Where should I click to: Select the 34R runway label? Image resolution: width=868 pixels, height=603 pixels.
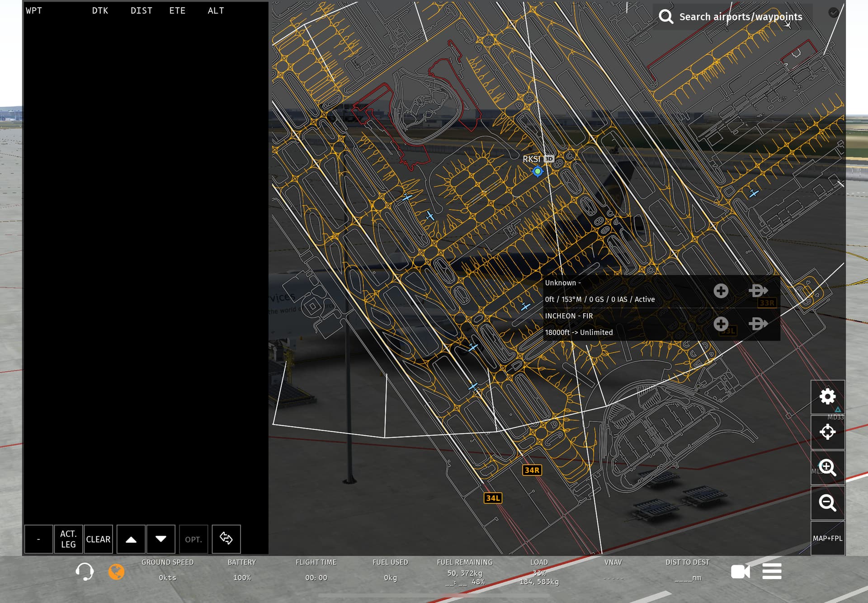coord(532,470)
